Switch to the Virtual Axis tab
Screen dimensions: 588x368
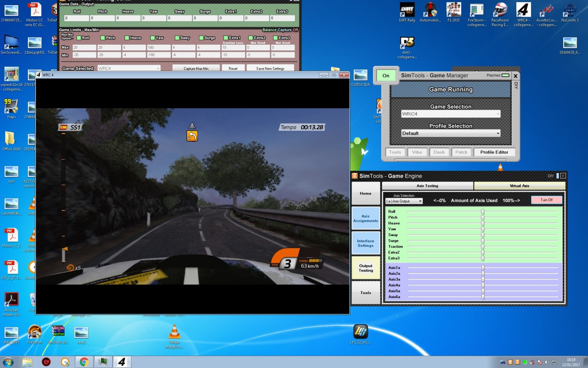tap(519, 186)
